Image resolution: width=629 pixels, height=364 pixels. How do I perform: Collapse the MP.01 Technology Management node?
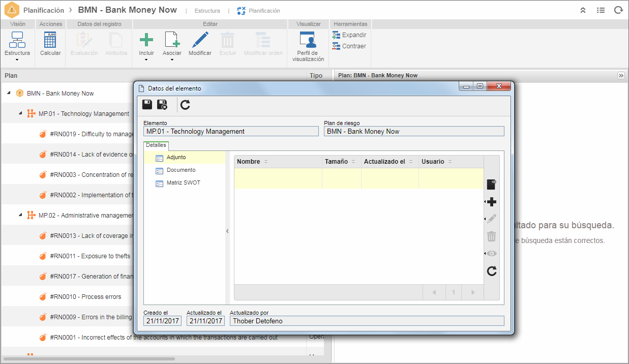20,113
